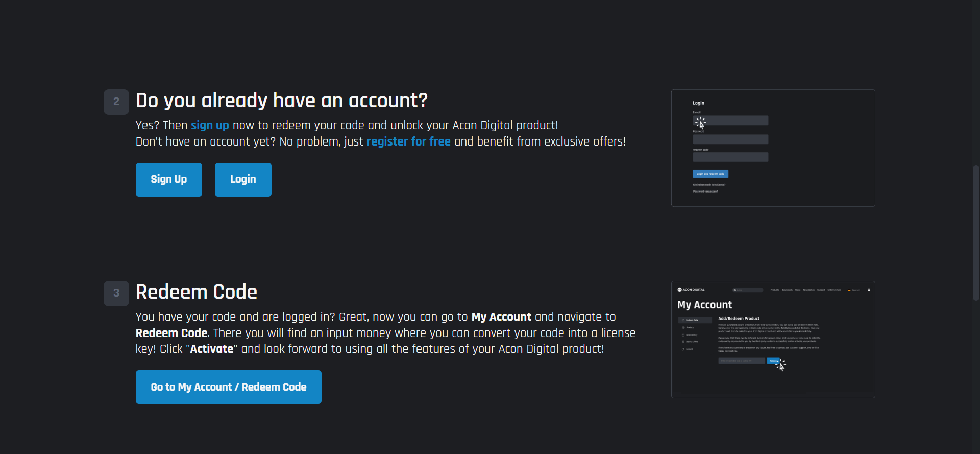Click the step 2 number badge

pyautogui.click(x=116, y=102)
